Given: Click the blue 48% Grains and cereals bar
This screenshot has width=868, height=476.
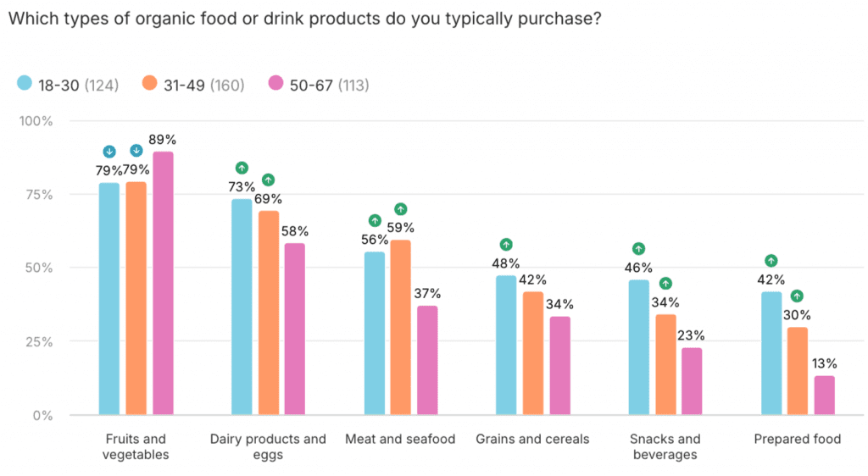Looking at the screenshot, I should pyautogui.click(x=506, y=345).
